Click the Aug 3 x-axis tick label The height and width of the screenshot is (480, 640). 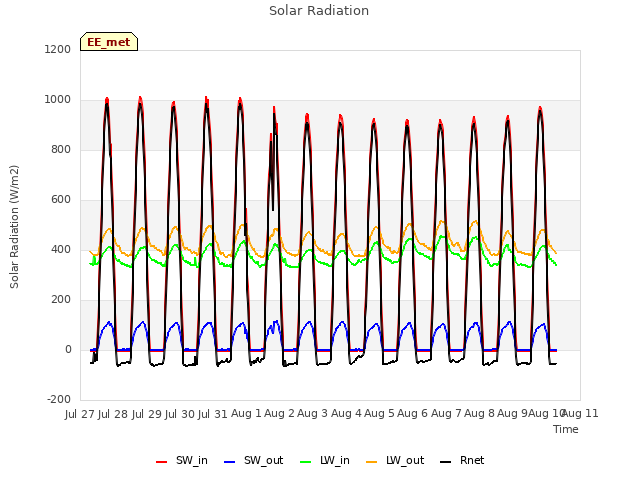[x=313, y=414]
